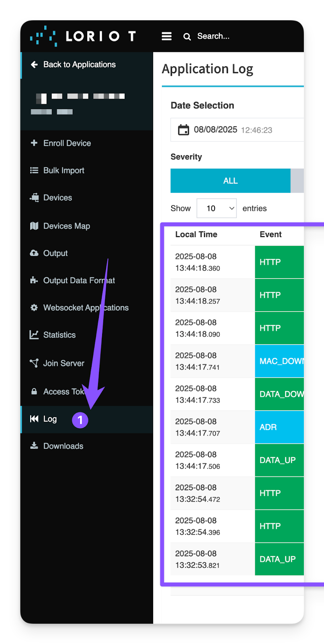Image resolution: width=324 pixels, height=644 pixels.
Task: Click the Enroll Device plus icon
Action: pos(34,143)
